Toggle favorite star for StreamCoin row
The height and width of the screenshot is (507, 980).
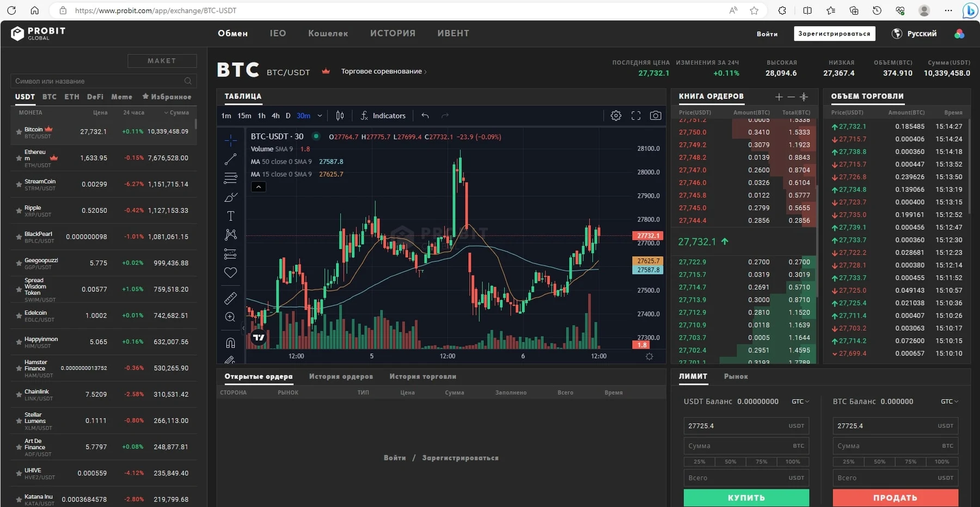coord(19,185)
